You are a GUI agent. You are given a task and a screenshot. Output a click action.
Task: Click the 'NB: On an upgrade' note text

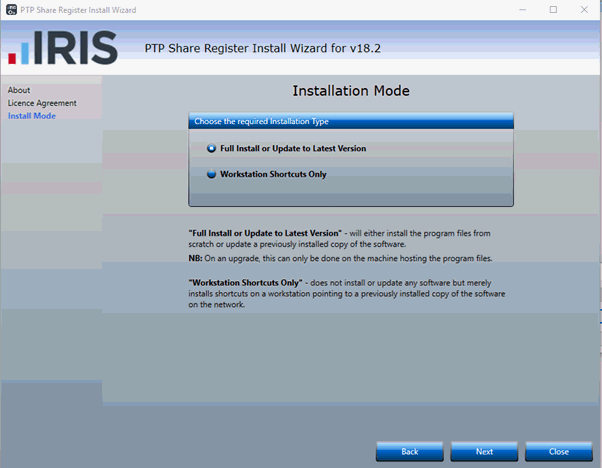[340, 258]
